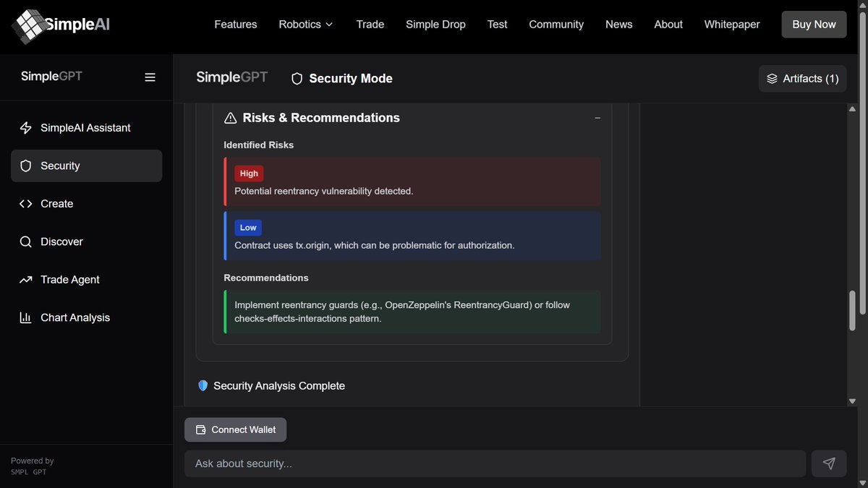Collapse the Risks & Recommendations section
This screenshot has width=868, height=488.
tap(597, 118)
